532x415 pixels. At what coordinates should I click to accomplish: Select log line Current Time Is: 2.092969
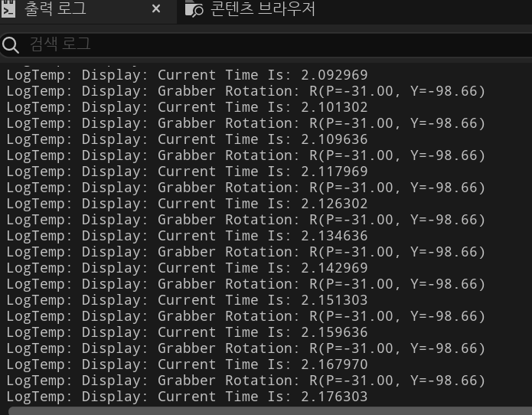(187, 75)
